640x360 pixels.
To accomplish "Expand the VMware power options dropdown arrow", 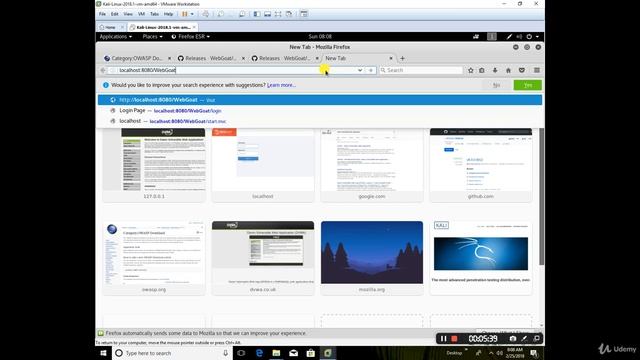I will coord(192,14).
